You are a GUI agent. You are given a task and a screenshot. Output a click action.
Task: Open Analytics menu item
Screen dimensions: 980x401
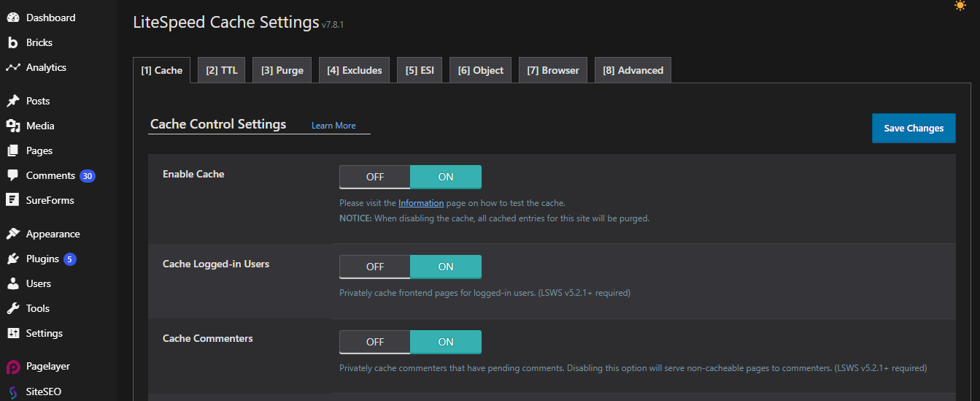(x=46, y=67)
